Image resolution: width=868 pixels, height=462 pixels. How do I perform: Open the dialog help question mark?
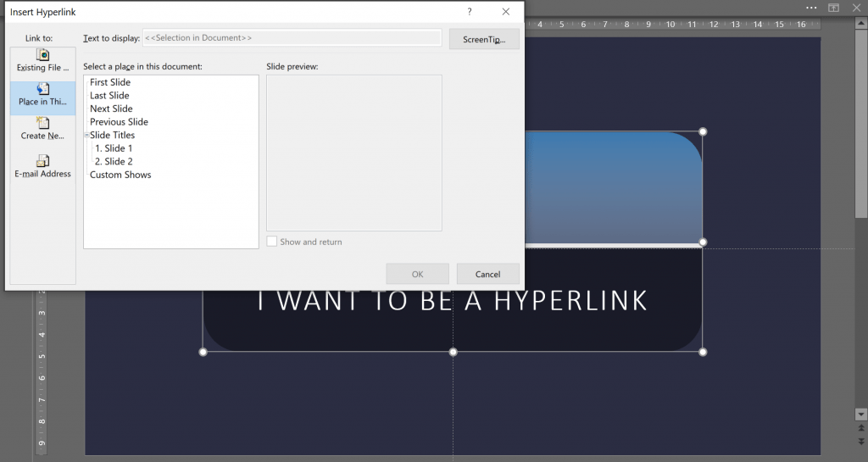(470, 12)
